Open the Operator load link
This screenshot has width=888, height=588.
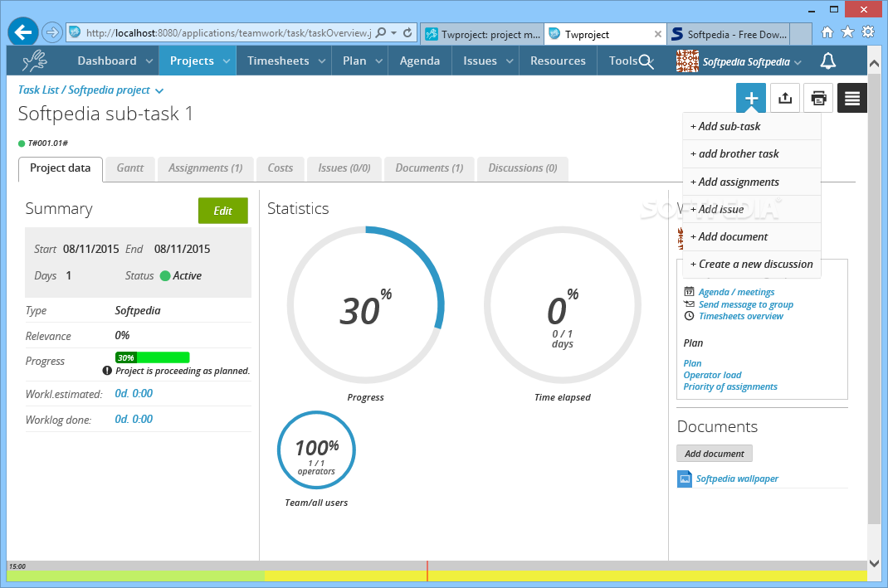(712, 375)
